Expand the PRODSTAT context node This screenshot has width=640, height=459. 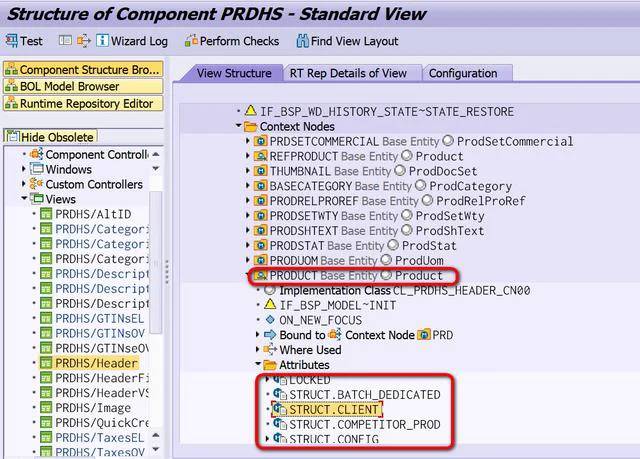pos(249,246)
